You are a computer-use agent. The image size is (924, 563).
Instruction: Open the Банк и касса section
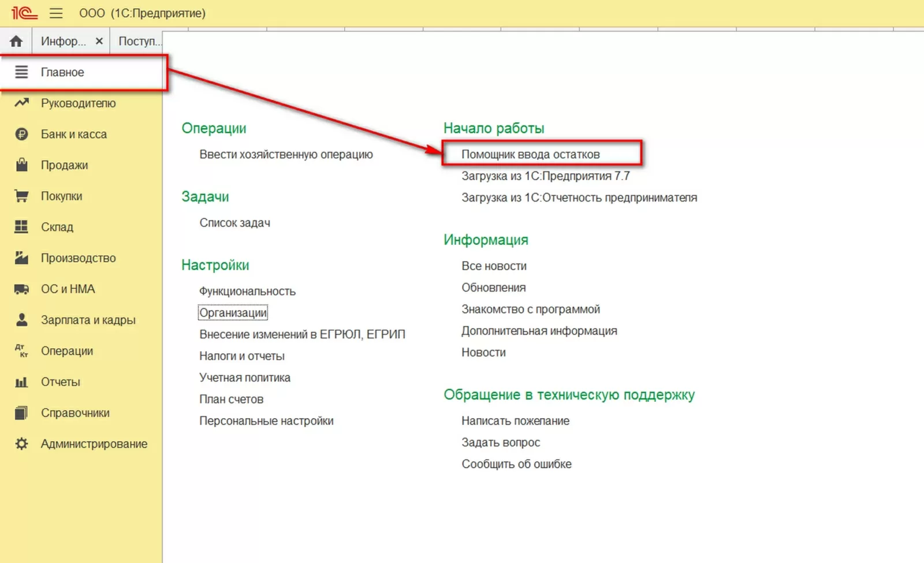pos(74,134)
